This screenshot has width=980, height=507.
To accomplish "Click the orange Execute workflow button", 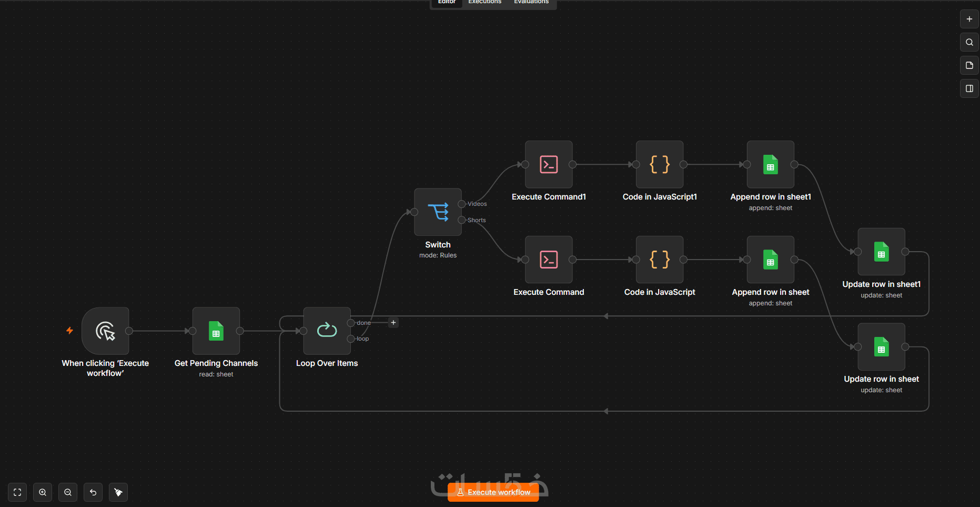I will (493, 492).
